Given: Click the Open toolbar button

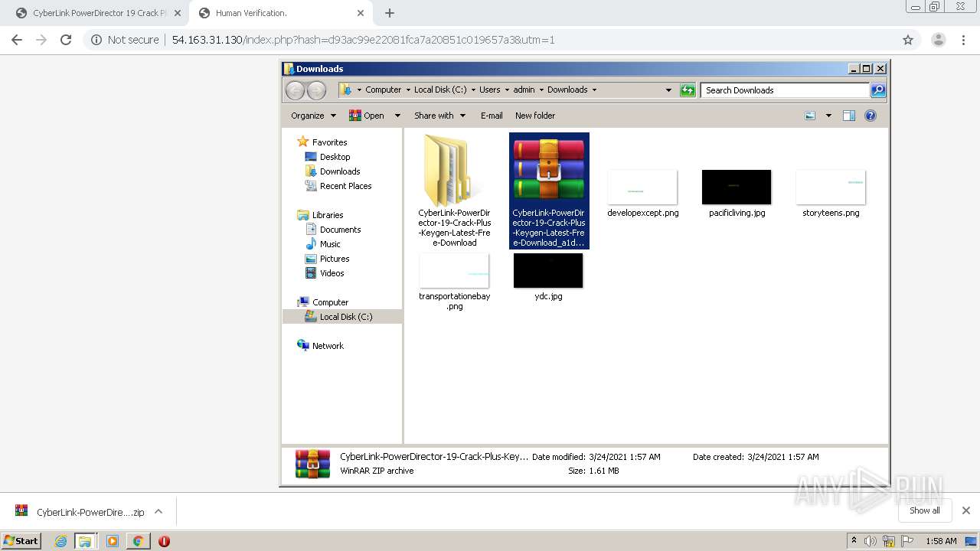Looking at the screenshot, I should click(367, 116).
